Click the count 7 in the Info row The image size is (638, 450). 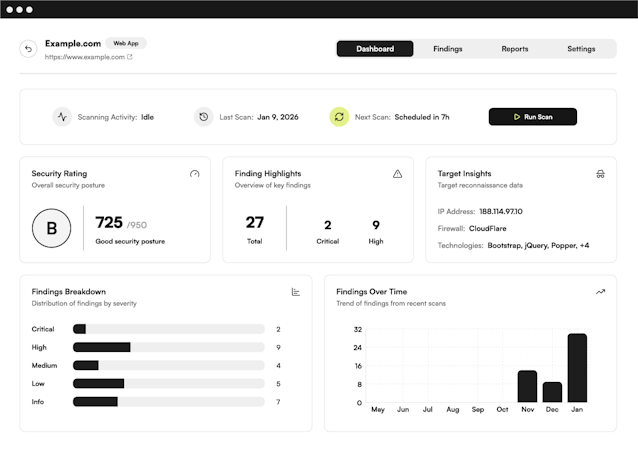(278, 402)
